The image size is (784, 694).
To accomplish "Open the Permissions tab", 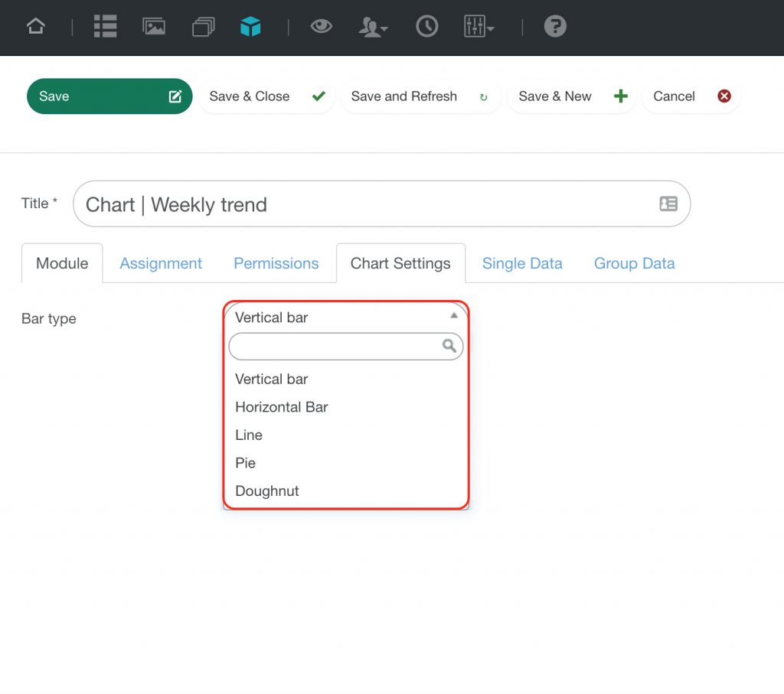I will (276, 263).
